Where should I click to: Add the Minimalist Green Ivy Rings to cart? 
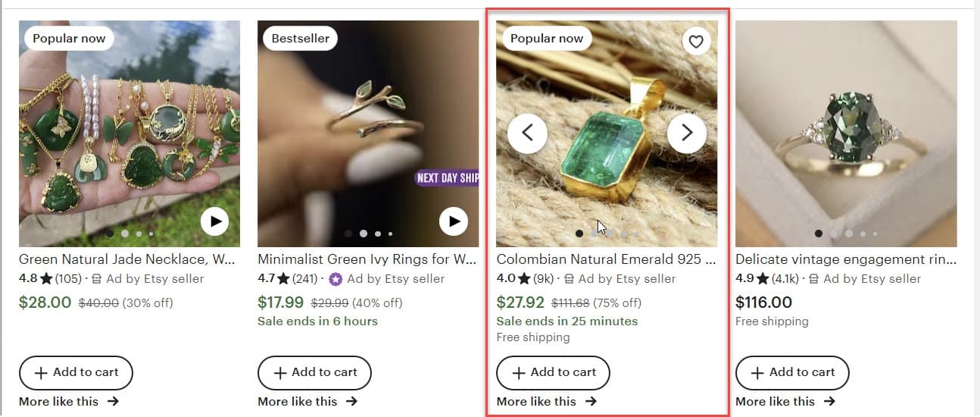[x=314, y=372]
